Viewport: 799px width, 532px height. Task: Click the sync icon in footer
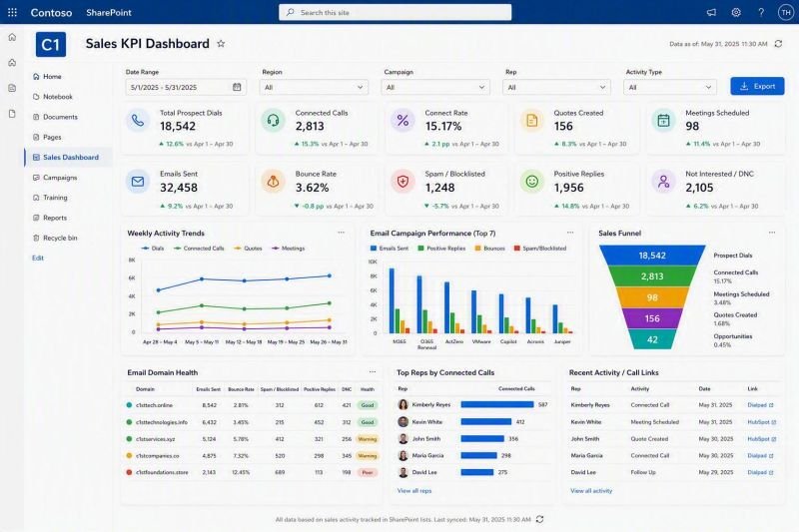pyautogui.click(x=539, y=519)
